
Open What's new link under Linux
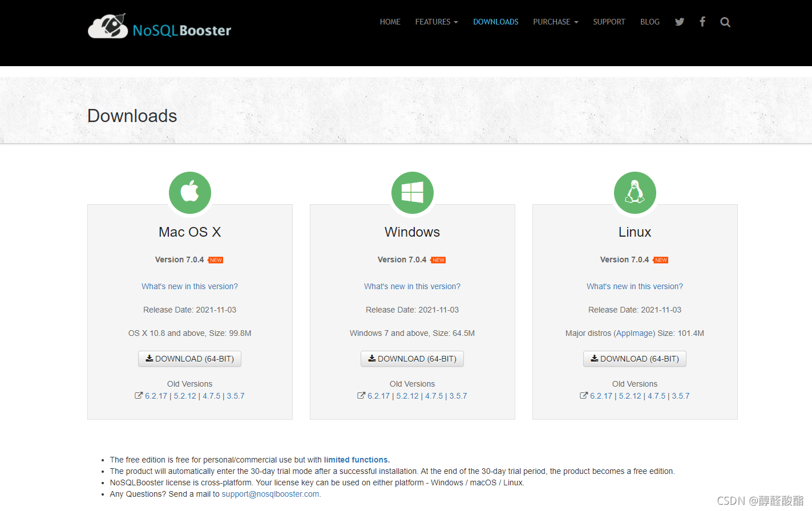coord(635,286)
